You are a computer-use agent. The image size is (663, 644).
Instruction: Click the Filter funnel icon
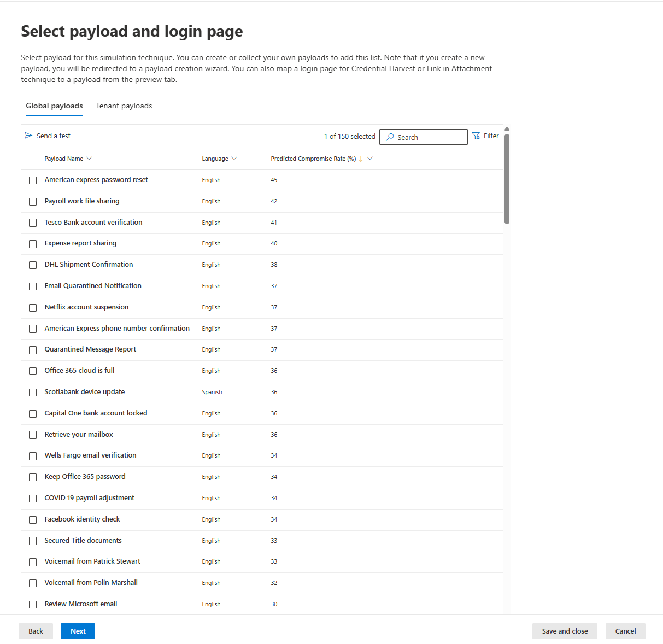[x=476, y=136]
